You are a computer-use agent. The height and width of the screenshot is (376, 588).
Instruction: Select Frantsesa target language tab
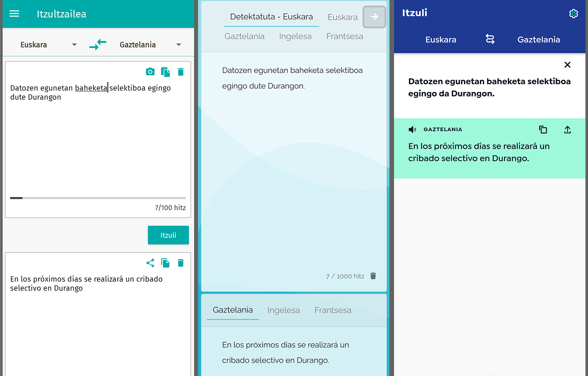point(333,310)
